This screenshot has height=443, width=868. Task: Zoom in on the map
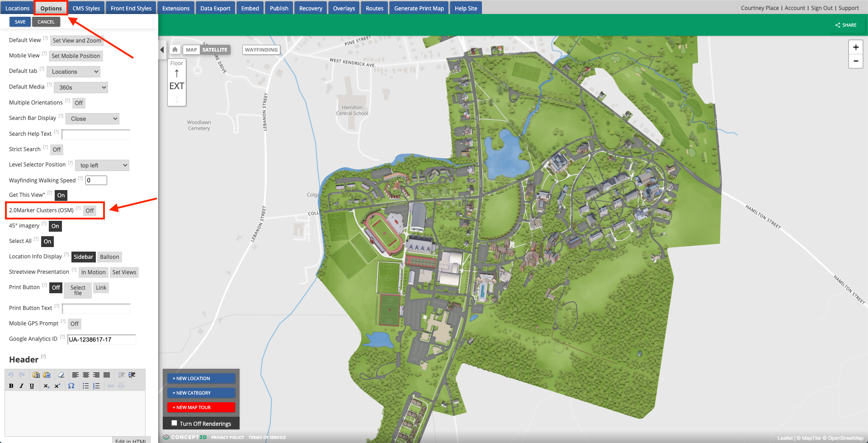[855, 47]
